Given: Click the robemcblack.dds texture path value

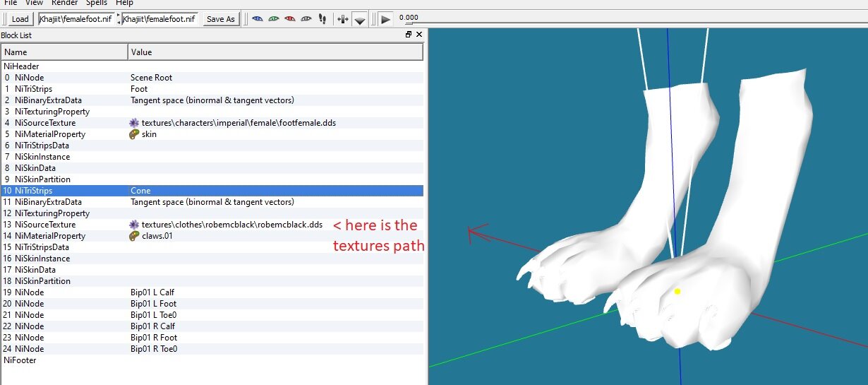Looking at the screenshot, I should [x=231, y=225].
